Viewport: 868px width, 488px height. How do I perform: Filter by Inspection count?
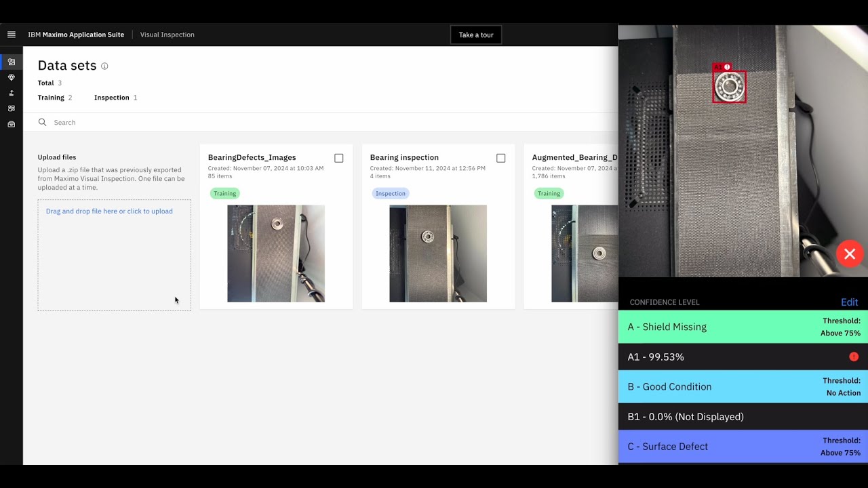click(116, 98)
